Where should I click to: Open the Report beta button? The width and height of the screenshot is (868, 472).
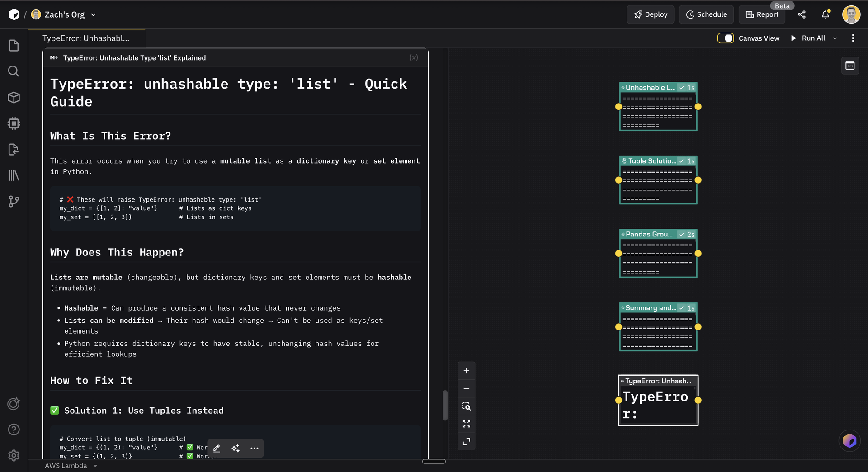[x=762, y=14]
